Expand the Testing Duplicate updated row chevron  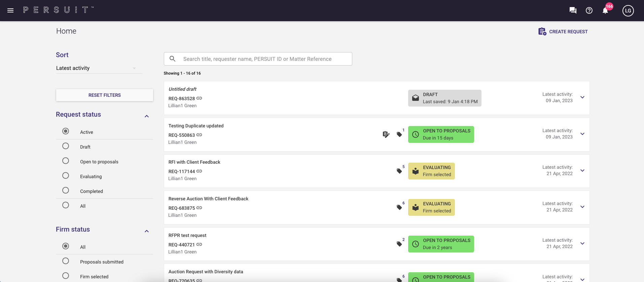pos(582,134)
